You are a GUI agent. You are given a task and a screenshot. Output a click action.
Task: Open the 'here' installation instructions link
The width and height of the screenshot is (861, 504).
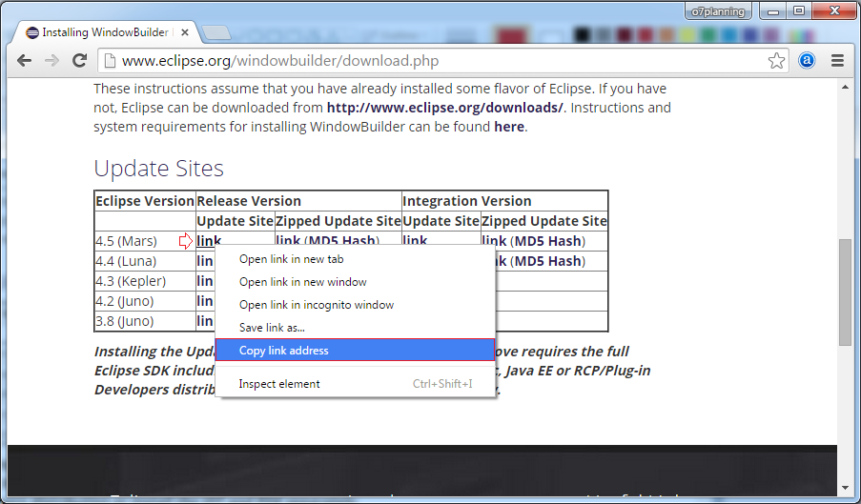click(509, 127)
